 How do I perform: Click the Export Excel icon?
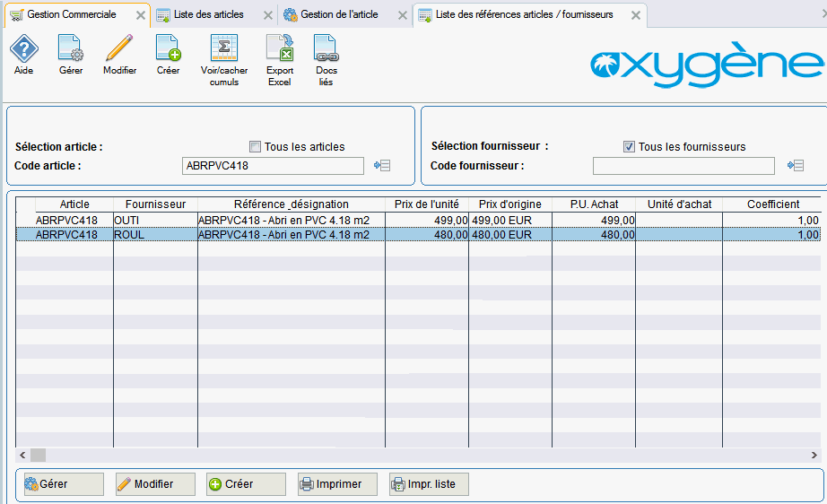pyautogui.click(x=280, y=49)
